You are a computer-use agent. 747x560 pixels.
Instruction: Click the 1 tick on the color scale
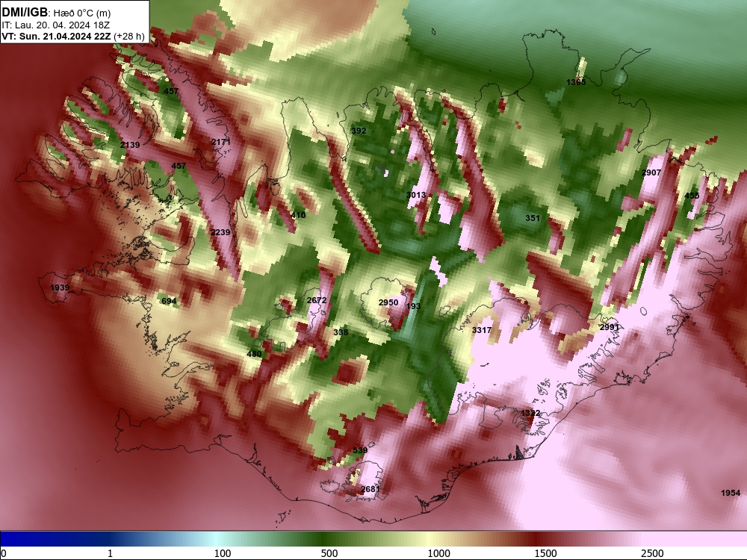tap(110, 553)
